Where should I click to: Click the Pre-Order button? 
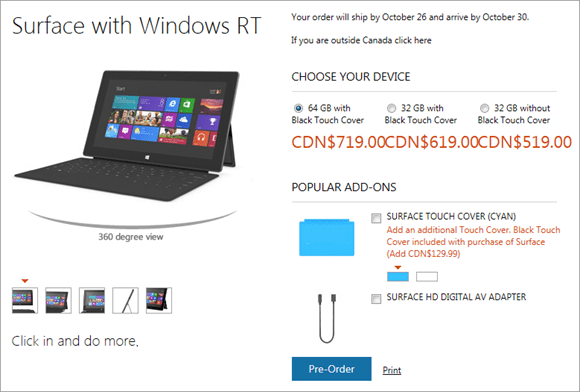pos(331,369)
